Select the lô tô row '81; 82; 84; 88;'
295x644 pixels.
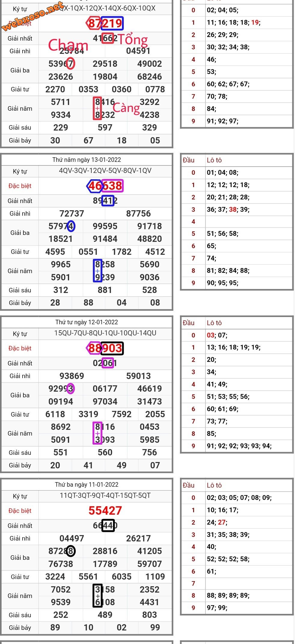[228, 271]
